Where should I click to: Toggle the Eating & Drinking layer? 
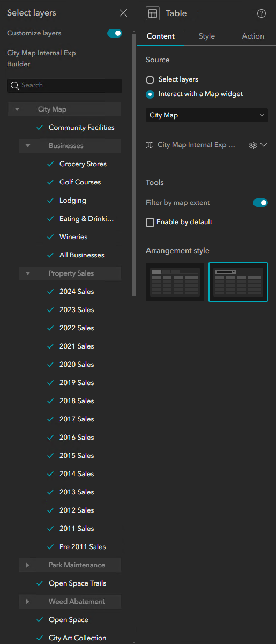tap(50, 219)
